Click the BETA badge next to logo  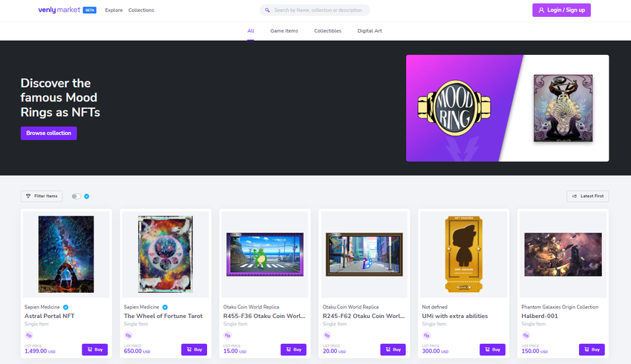[89, 10]
